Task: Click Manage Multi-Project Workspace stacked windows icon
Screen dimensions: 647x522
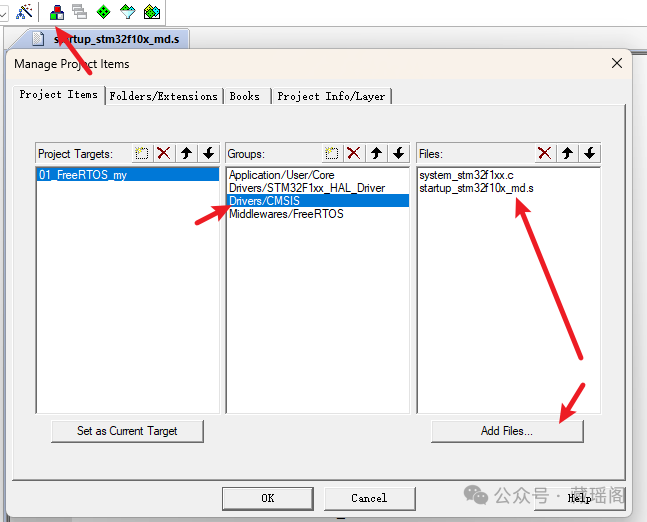Action: 79,12
